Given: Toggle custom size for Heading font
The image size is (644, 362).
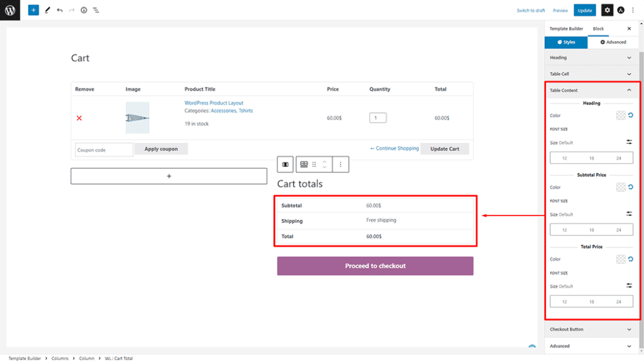Looking at the screenshot, I should (x=629, y=142).
